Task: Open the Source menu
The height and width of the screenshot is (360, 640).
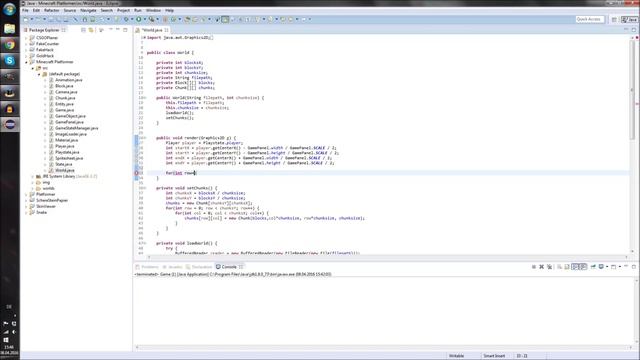Action: (70, 10)
